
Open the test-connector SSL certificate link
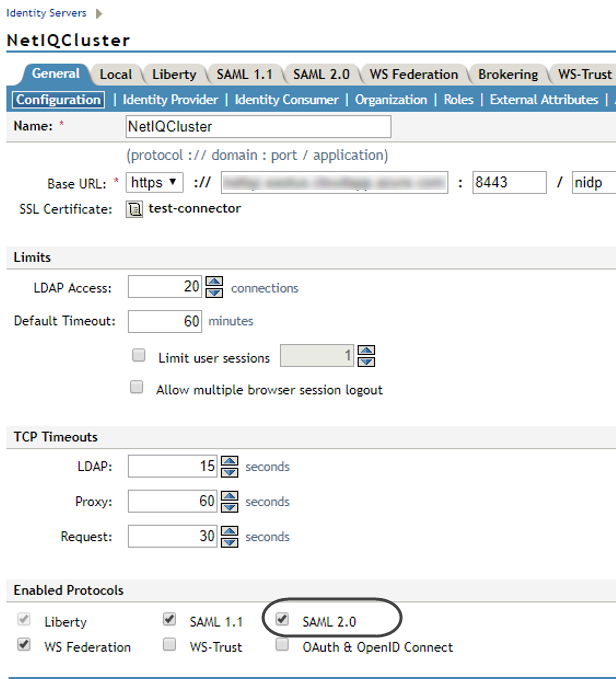[x=195, y=208]
